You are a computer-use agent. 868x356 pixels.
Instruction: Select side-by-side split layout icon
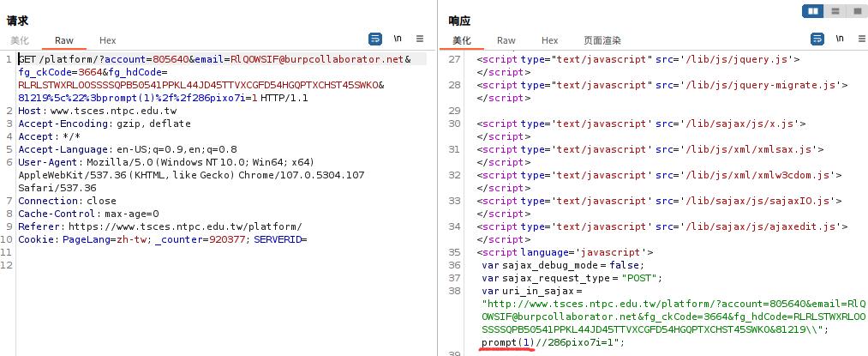tap(812, 11)
